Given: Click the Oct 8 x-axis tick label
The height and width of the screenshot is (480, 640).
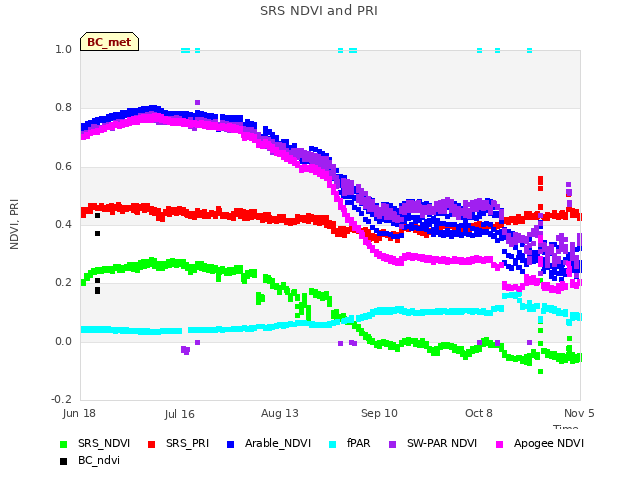Looking at the screenshot, I should [x=479, y=413].
